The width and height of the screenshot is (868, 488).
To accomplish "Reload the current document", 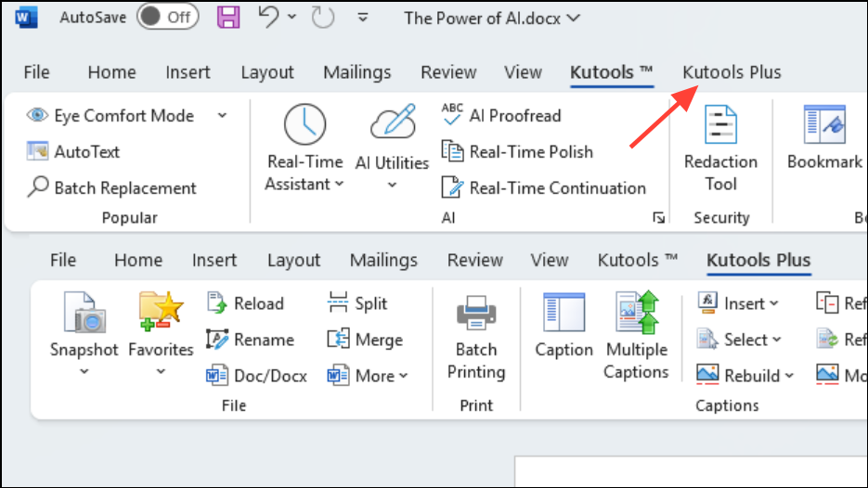I will [x=245, y=303].
